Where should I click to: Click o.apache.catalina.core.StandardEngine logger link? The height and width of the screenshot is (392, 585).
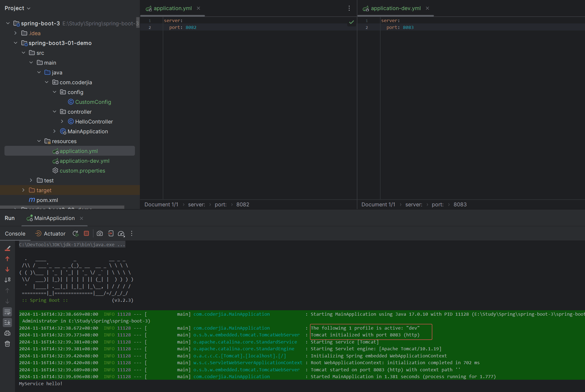[244, 349]
